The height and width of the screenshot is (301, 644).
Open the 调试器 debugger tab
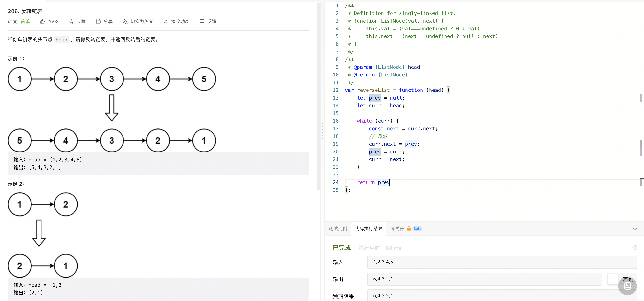(397, 229)
